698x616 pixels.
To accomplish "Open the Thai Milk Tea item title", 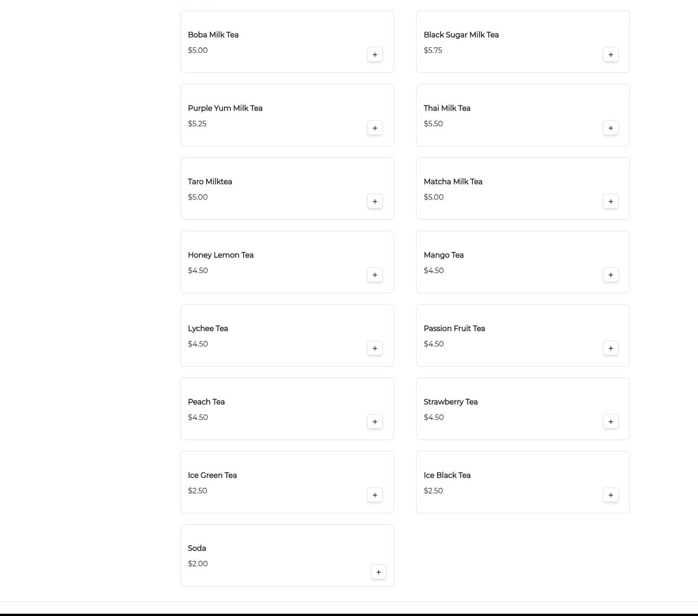I will [x=447, y=108].
